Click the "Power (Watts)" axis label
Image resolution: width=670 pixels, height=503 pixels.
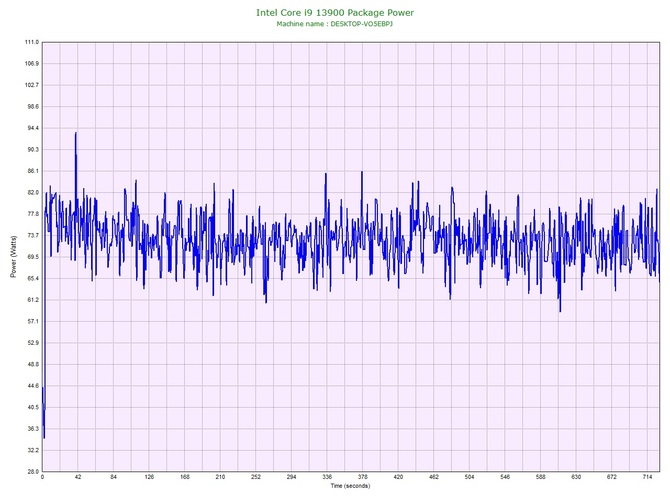point(13,256)
